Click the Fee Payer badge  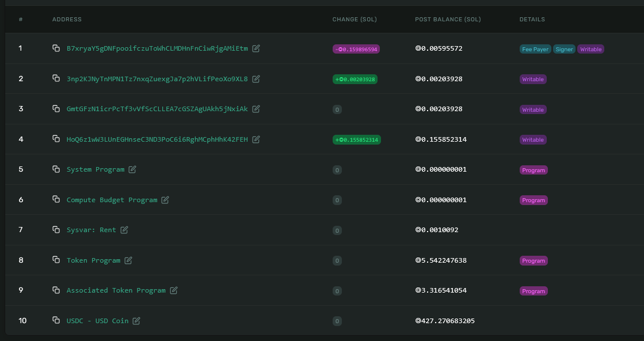click(535, 49)
